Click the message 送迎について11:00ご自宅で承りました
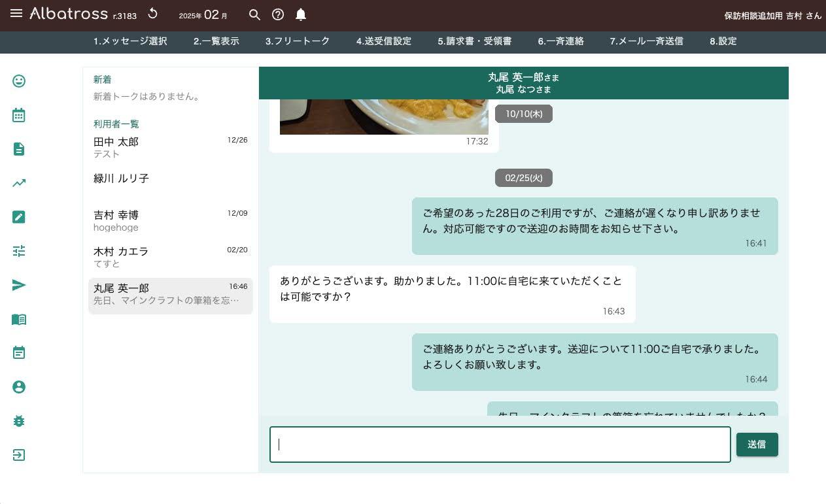 (595, 362)
